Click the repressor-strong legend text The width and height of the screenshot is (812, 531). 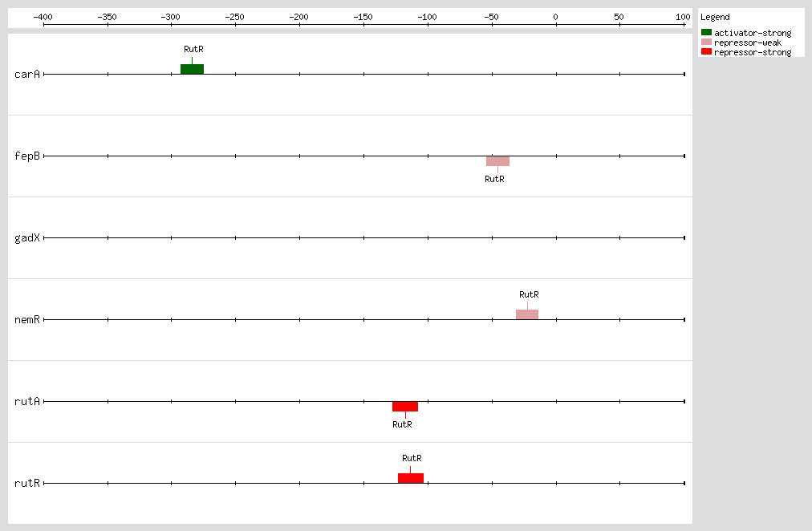[x=753, y=52]
